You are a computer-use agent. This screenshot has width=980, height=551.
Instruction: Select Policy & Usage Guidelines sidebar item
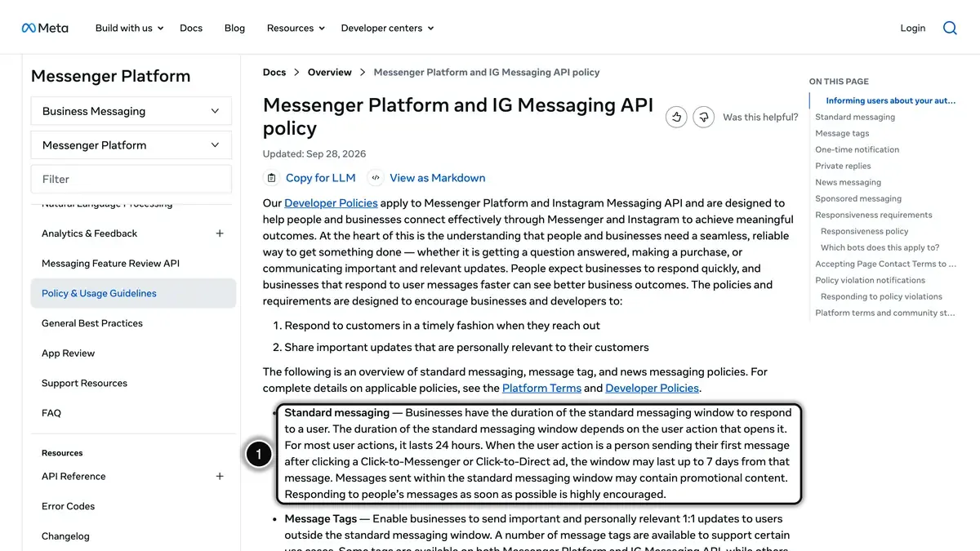(133, 294)
